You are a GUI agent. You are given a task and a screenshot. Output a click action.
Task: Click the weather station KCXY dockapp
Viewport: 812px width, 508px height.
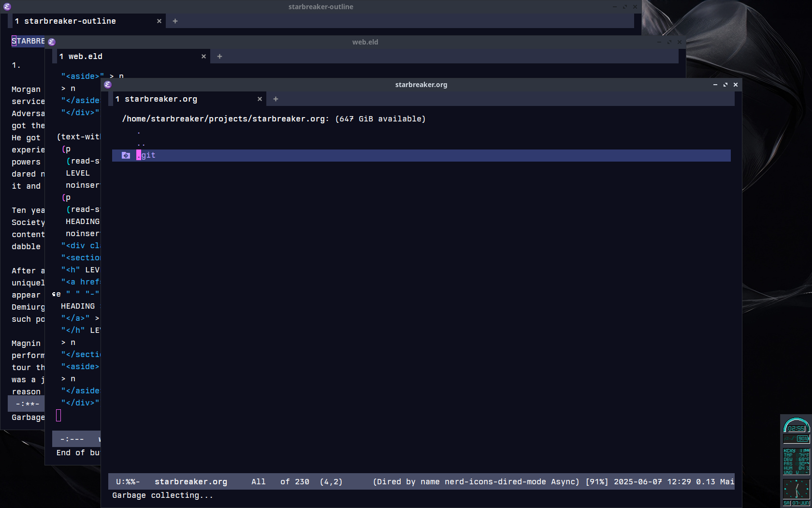(796, 461)
